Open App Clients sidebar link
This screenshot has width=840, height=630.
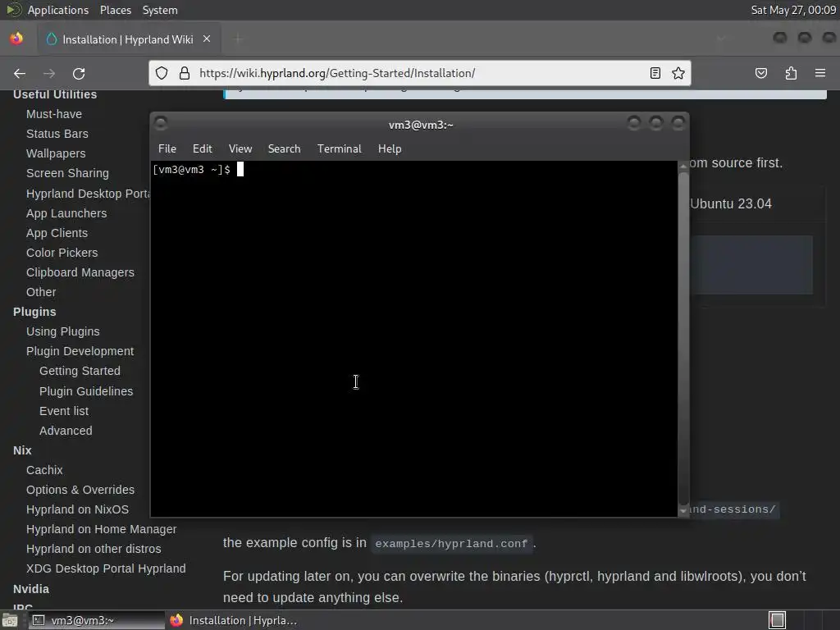(x=57, y=233)
